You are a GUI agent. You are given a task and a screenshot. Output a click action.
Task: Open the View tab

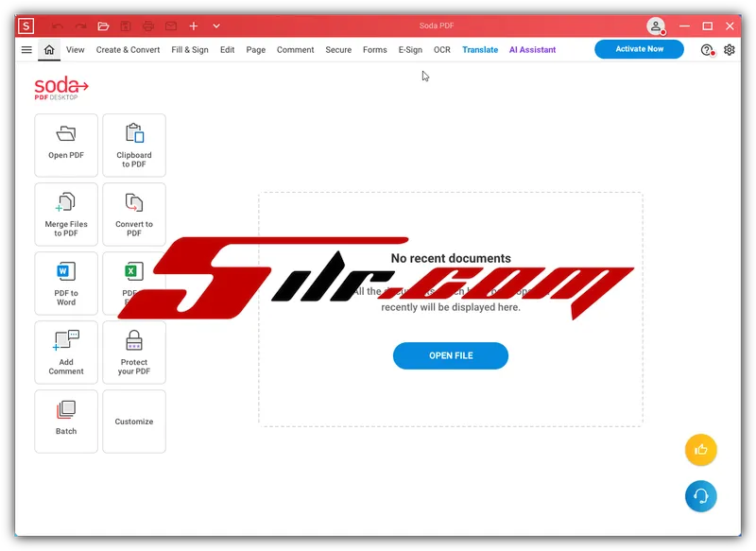pyautogui.click(x=76, y=50)
